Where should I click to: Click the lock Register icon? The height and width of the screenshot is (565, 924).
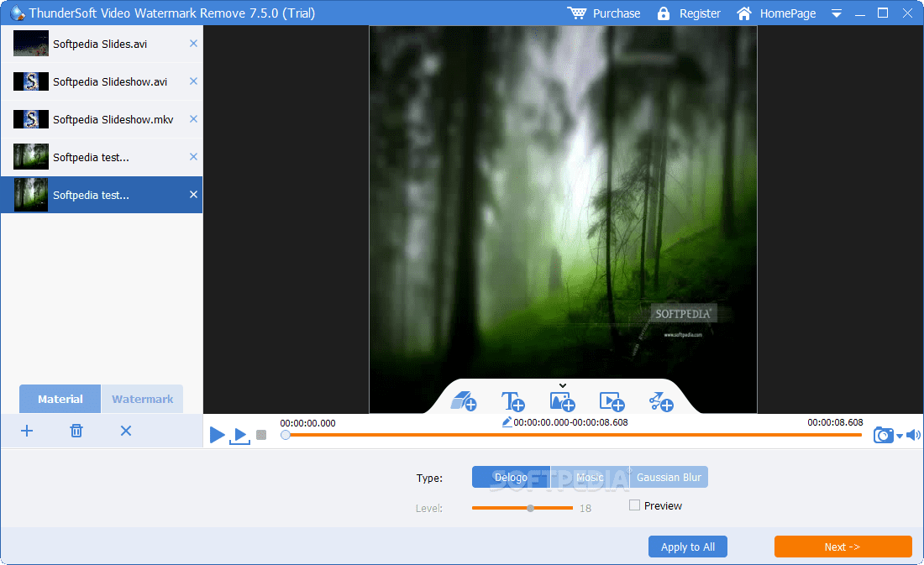click(x=664, y=13)
